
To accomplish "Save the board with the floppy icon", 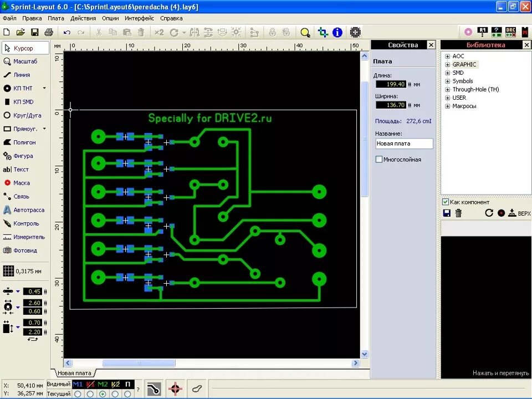I will [x=34, y=32].
